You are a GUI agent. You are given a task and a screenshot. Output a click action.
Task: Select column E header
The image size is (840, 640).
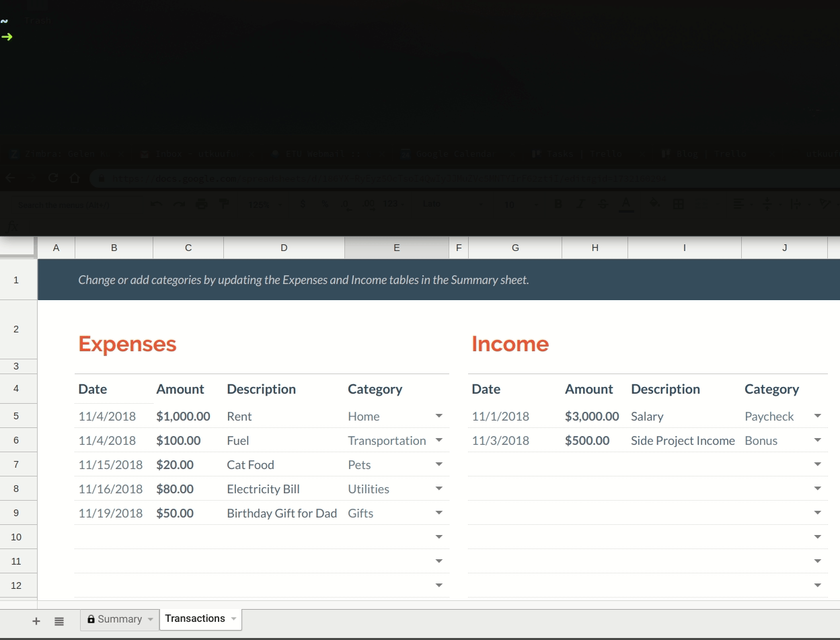[397, 248]
